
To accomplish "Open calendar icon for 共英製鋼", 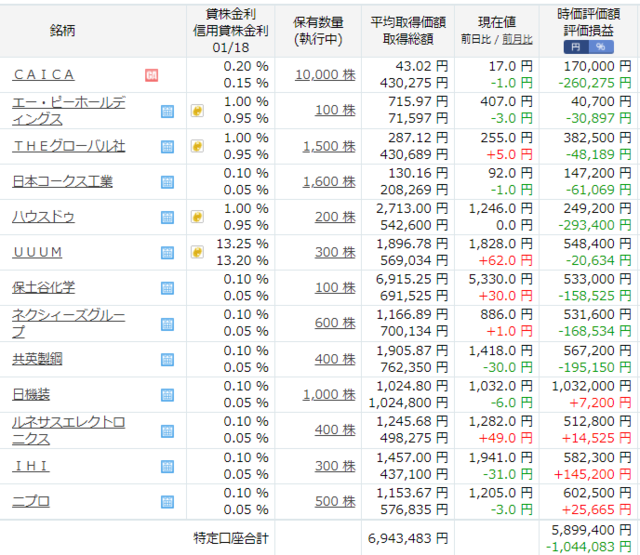I will click(167, 360).
